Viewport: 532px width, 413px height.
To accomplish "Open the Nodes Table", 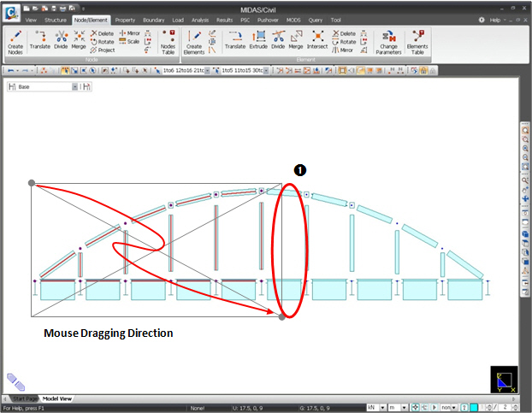I will (168, 42).
